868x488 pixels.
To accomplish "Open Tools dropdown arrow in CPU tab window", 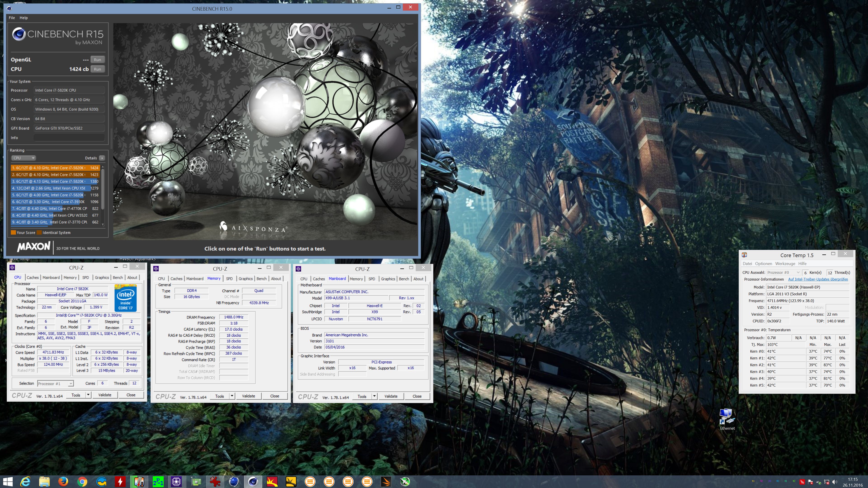I will click(88, 395).
